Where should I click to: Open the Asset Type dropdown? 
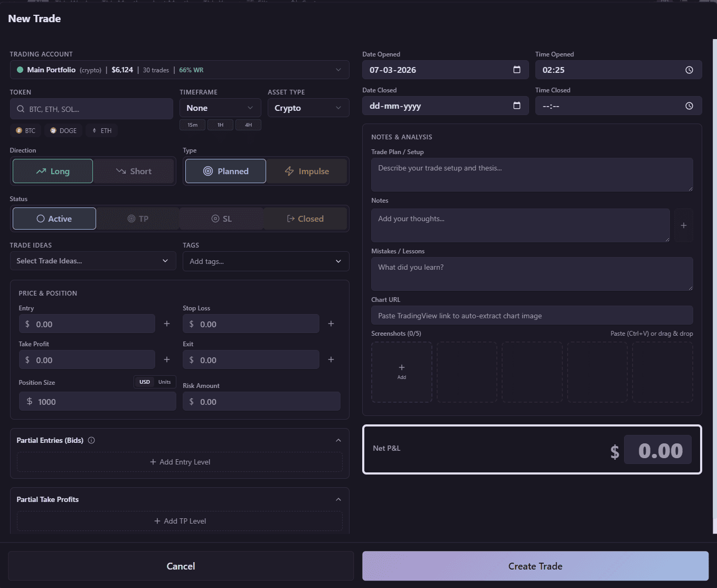pos(308,108)
